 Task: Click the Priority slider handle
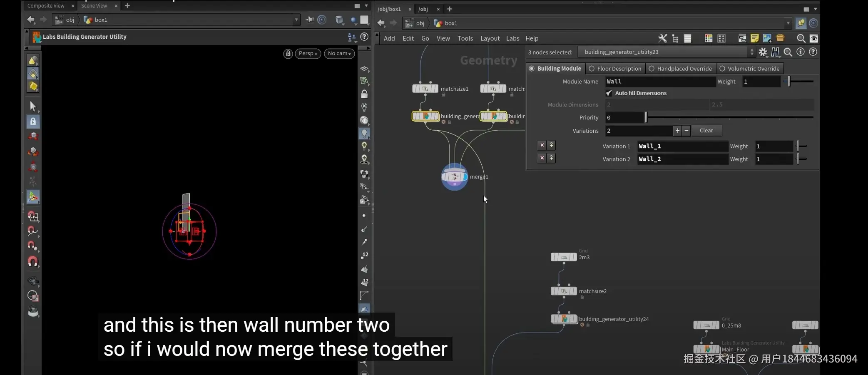point(646,118)
